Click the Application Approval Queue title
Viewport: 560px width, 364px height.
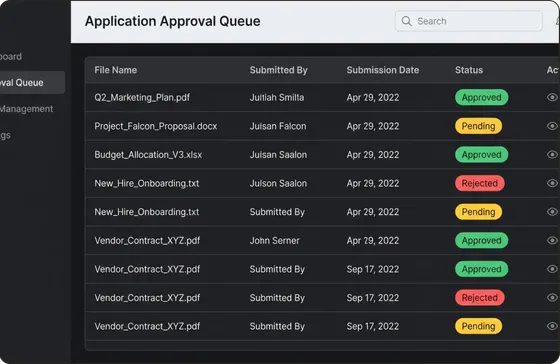[172, 21]
